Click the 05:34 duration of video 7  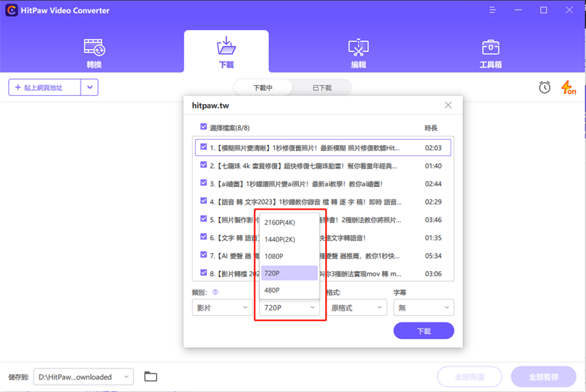tap(433, 256)
